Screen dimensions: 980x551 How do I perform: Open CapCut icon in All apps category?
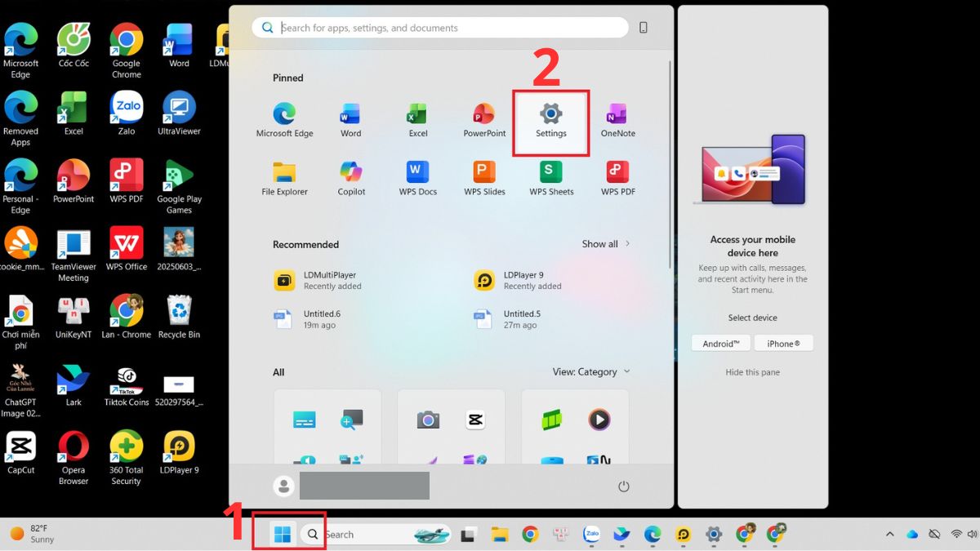click(x=474, y=420)
